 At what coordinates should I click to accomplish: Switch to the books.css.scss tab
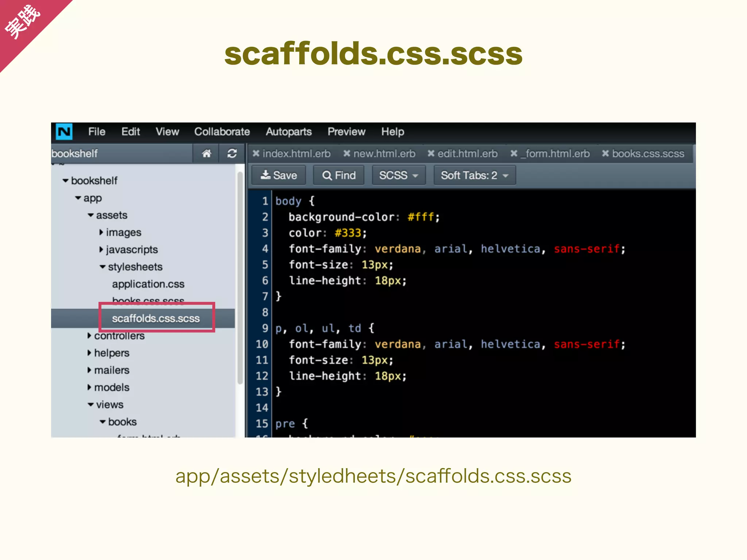pos(648,153)
